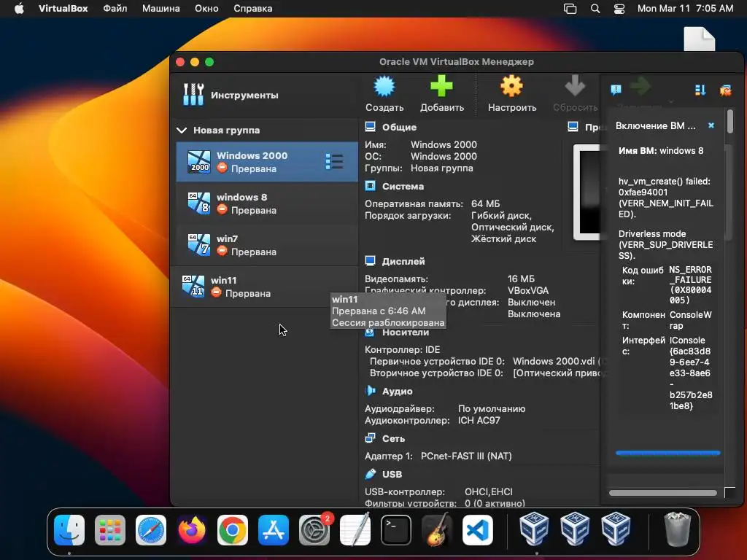Select the win11 virtual machine
Image resolution: width=747 pixels, height=560 pixels.
click(x=264, y=287)
